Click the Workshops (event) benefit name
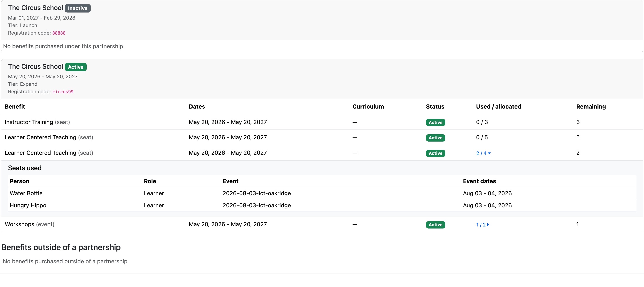Image resolution: width=644 pixels, height=287 pixels. 30,224
